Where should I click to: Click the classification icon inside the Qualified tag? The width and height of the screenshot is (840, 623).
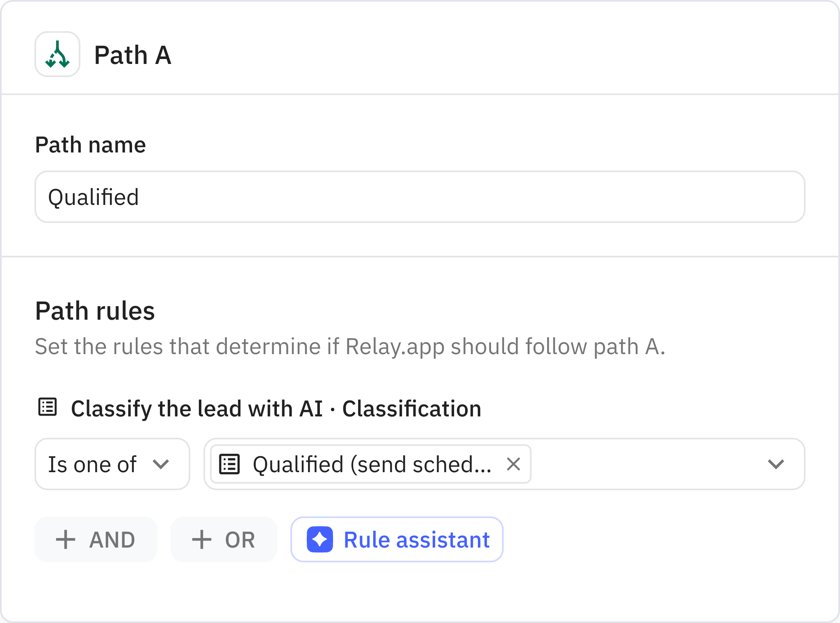coord(228,464)
